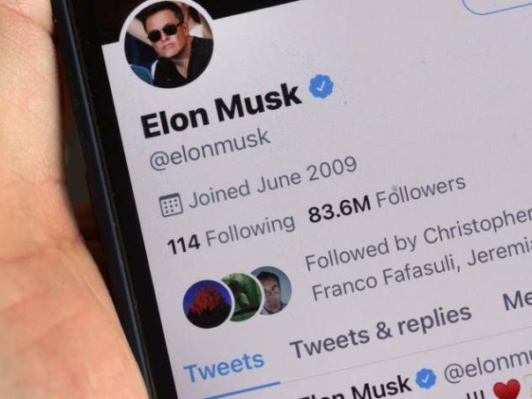Tap the red volcano follower avatar
Screen dimensions: 532x399
208,304
